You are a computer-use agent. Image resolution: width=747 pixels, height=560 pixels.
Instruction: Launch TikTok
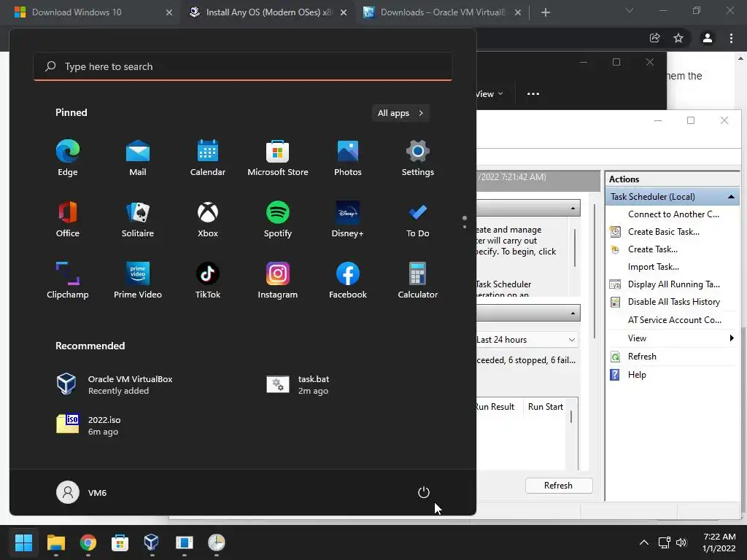pyautogui.click(x=208, y=281)
